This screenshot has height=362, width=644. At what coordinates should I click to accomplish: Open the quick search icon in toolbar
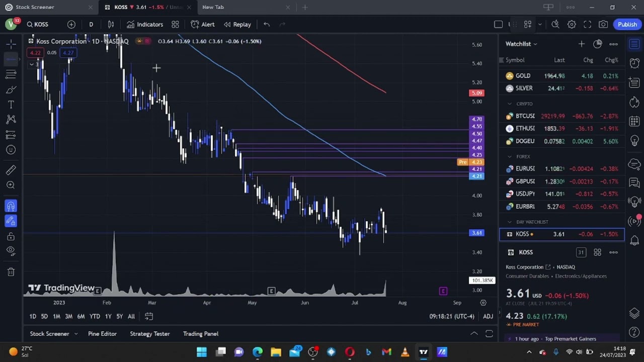[555, 24]
